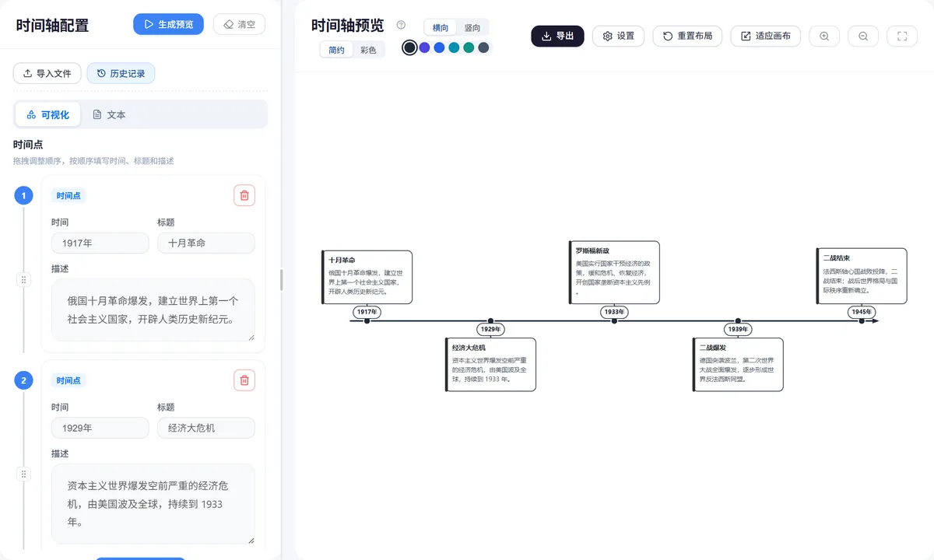
Task: Choose the indigo purple color swatch
Action: click(424, 47)
